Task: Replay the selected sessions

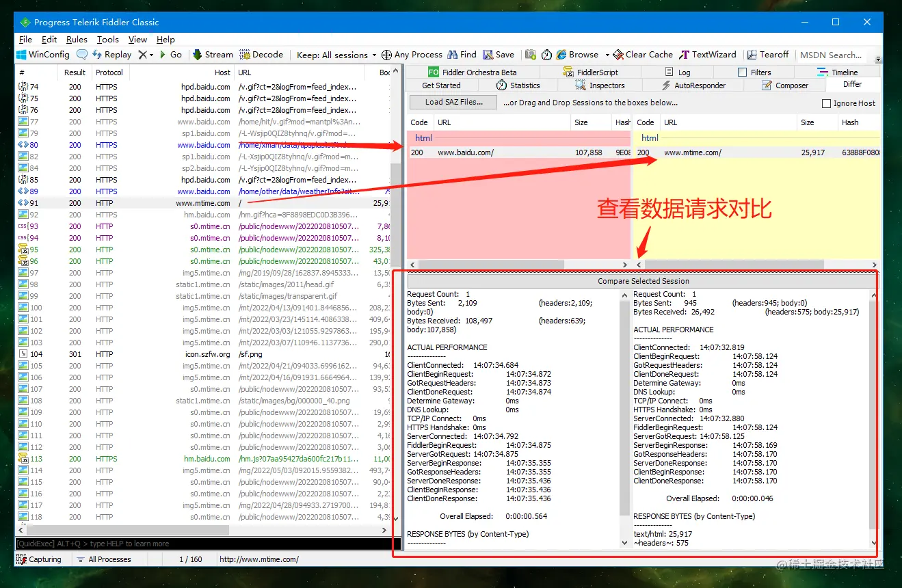Action: pos(111,55)
